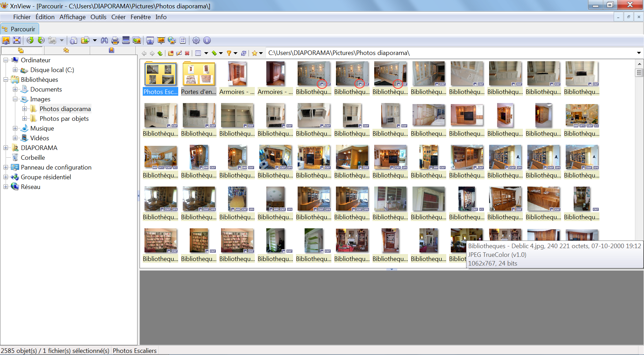Rotate the image clockwise
644x355 pixels.
point(41,40)
